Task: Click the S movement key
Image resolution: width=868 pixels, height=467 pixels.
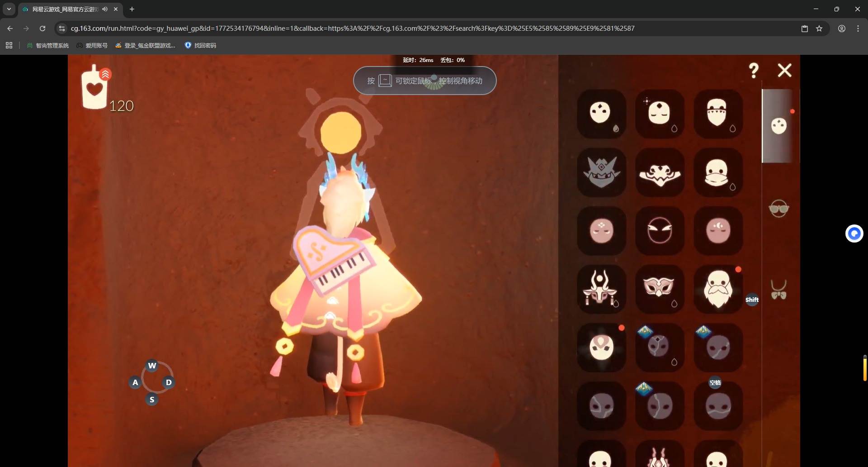Action: pos(152,400)
